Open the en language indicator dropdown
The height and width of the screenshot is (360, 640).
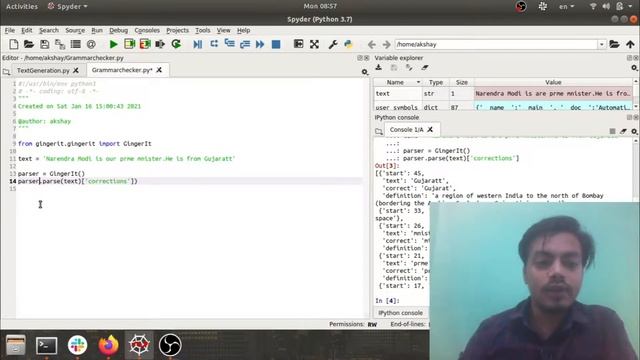click(x=566, y=7)
